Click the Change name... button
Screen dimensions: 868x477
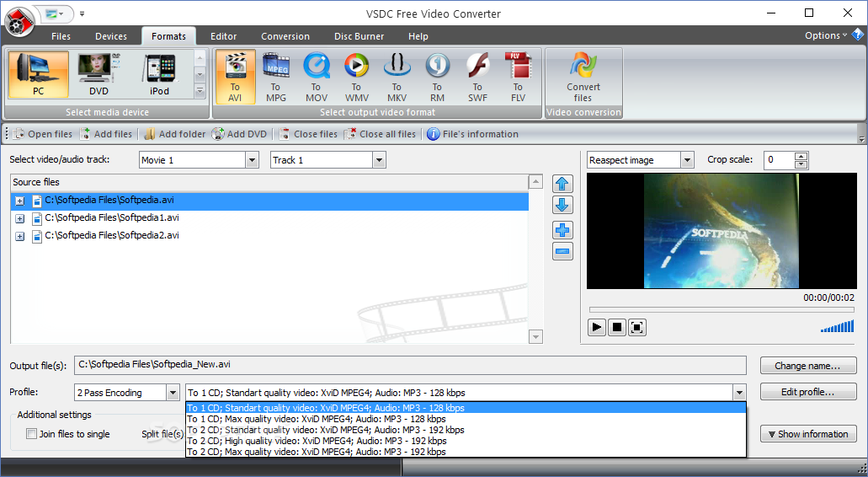pyautogui.click(x=808, y=366)
